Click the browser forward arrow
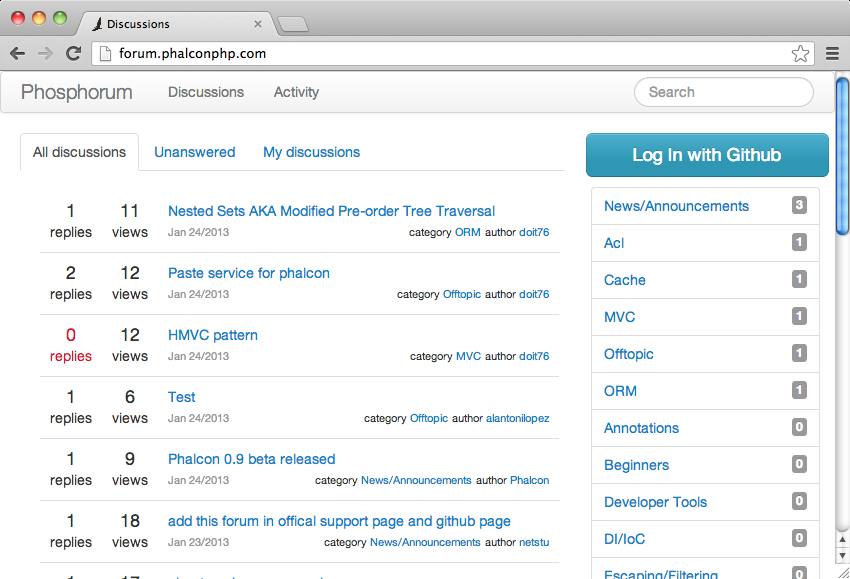The height and width of the screenshot is (579, 850). (x=45, y=54)
